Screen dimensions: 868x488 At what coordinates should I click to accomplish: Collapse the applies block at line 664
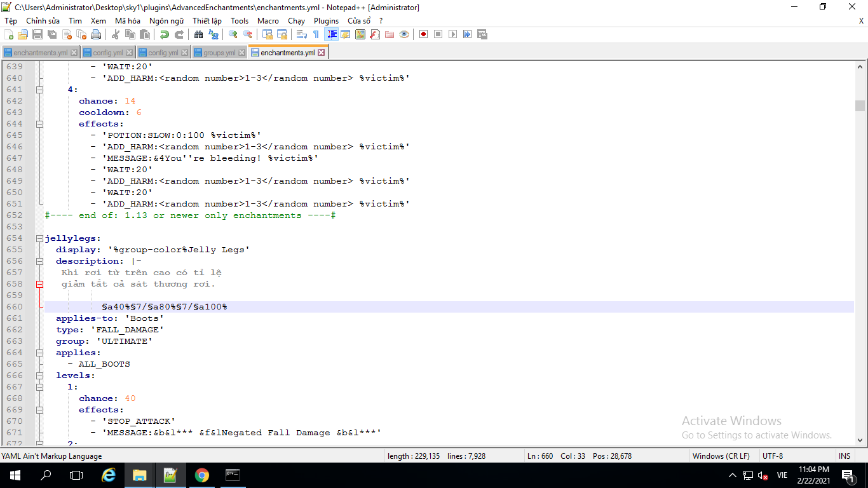coord(39,353)
